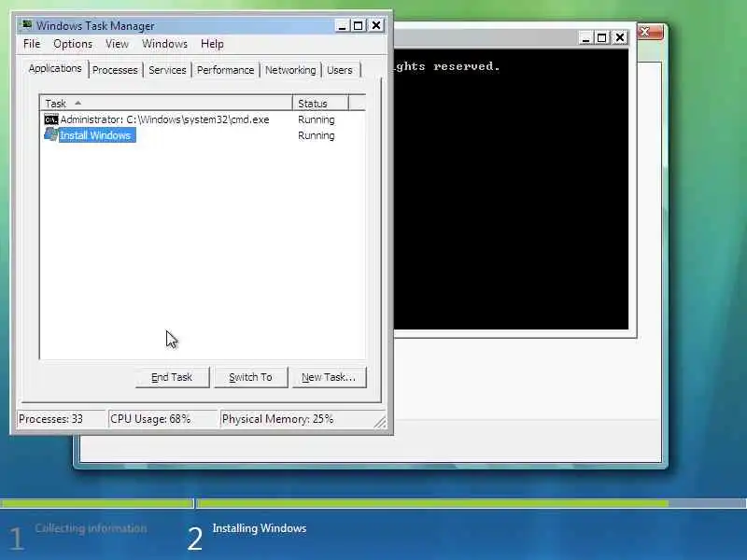Viewport: 747px width, 560px height.
Task: Click the Running status of Install Windows
Action: 317,135
